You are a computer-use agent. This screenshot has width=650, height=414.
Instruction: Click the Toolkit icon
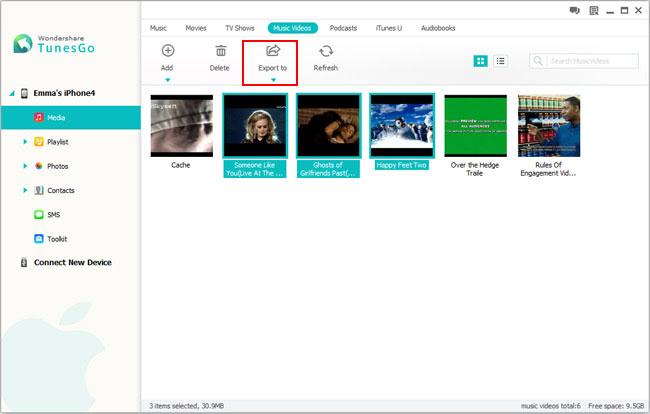coord(39,239)
